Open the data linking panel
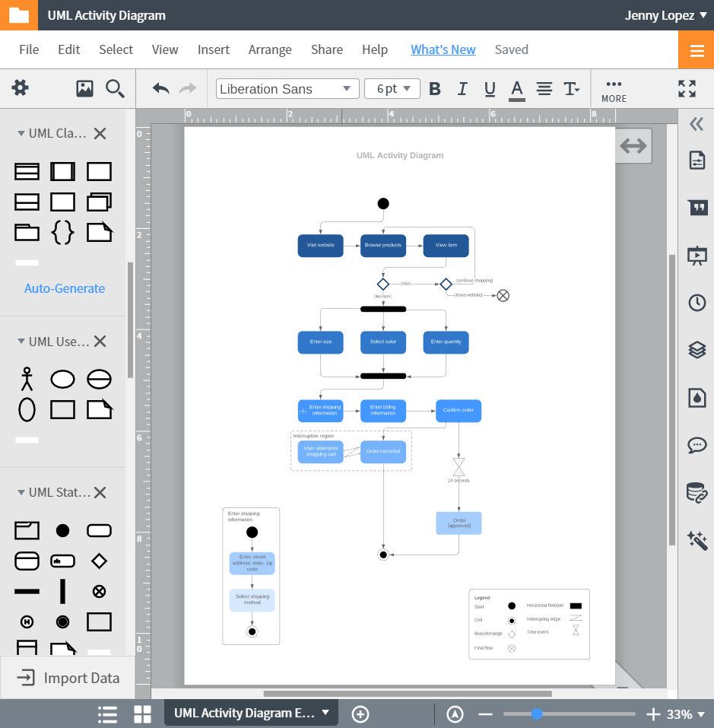Image resolution: width=714 pixels, height=728 pixels. click(x=697, y=493)
